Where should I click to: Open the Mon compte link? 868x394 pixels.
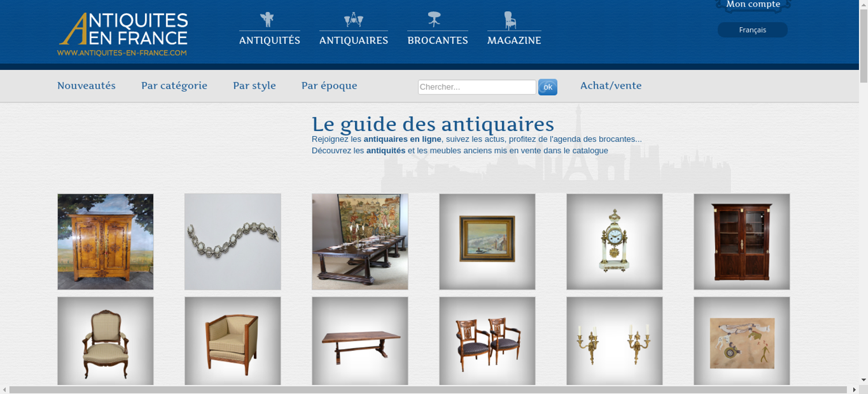coord(753,4)
